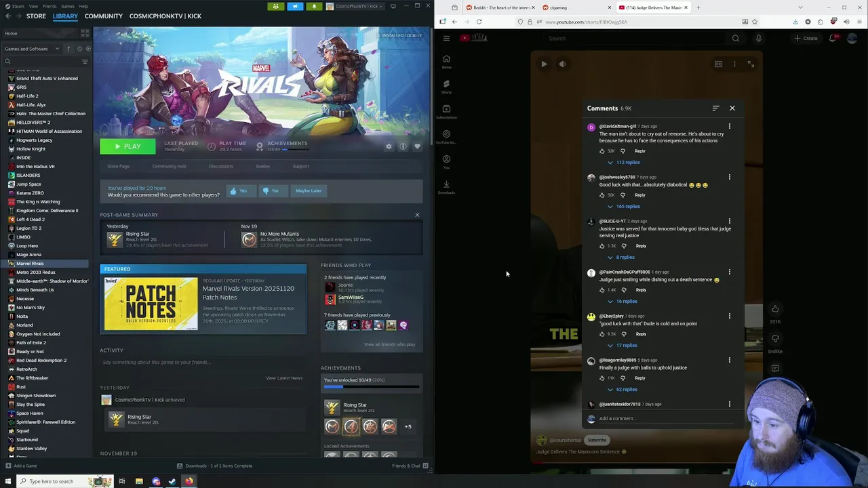Open Patch Notes featured thumbnail
868x488 pixels.
click(151, 304)
